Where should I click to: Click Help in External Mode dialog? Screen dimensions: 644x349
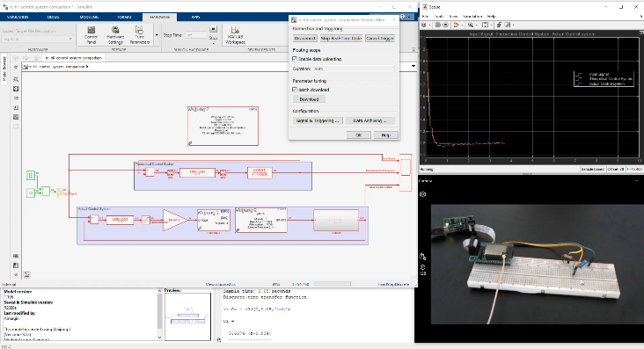point(385,135)
